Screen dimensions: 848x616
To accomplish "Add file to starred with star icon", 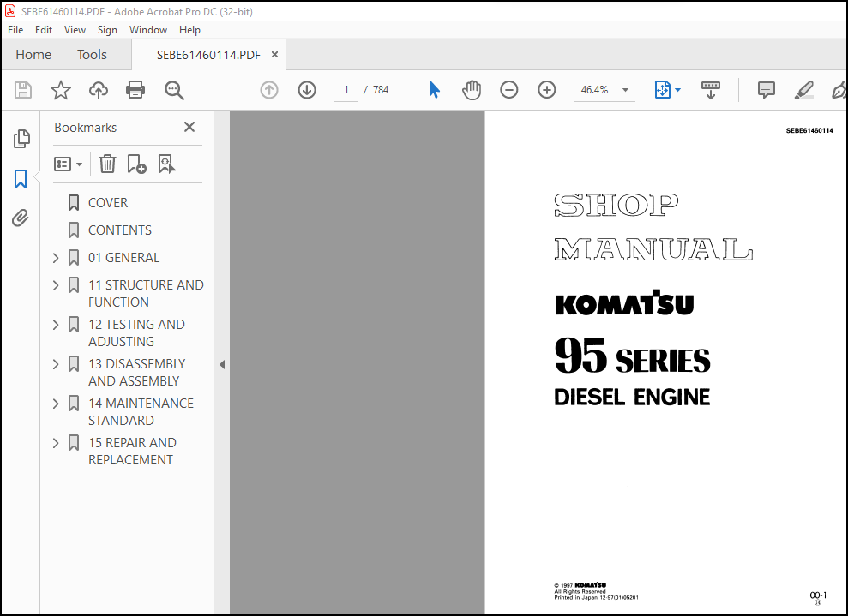I will [61, 90].
